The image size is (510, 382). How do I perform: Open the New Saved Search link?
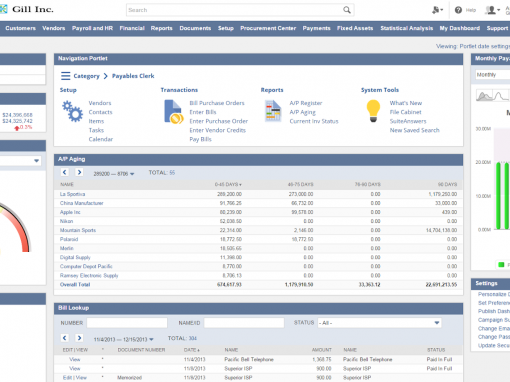415,130
